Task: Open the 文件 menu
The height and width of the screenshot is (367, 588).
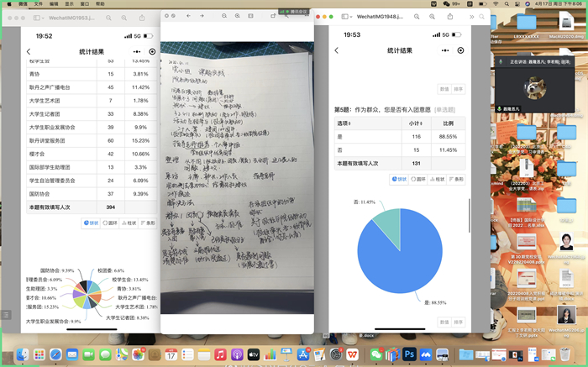Action: [x=39, y=3]
